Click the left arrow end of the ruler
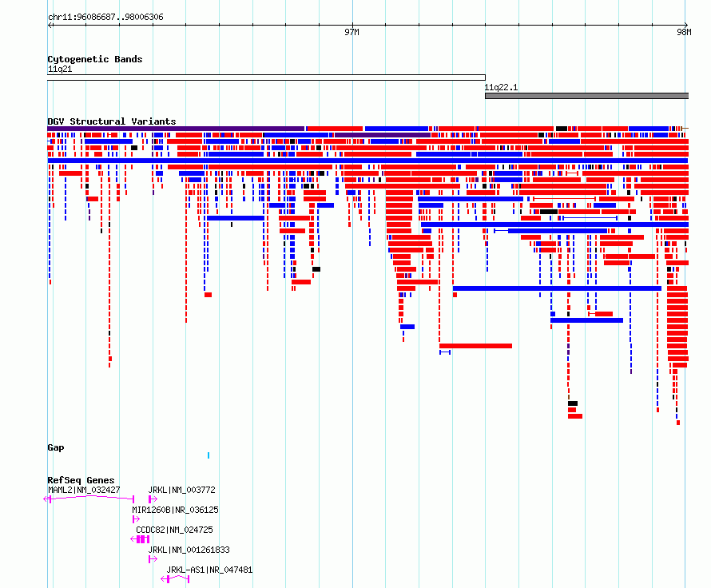Image resolution: width=711 pixels, height=588 pixels. (x=50, y=25)
